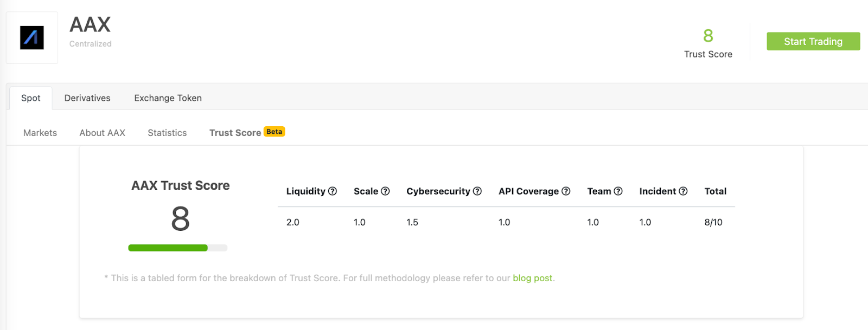Open Liquidity help question icon
The image size is (868, 330).
point(333,191)
